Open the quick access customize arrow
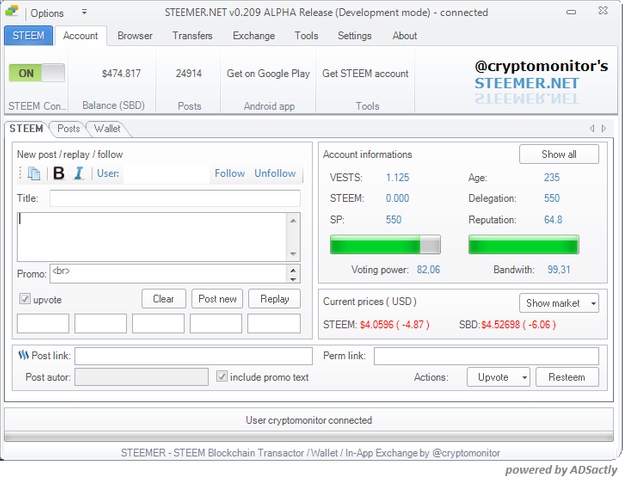The width and height of the screenshot is (623, 480). point(84,13)
